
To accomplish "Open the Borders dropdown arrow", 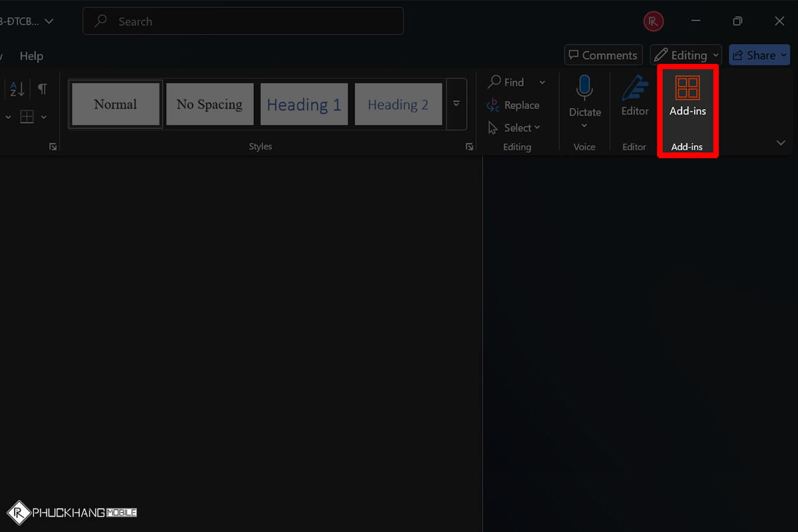I will coord(44,117).
